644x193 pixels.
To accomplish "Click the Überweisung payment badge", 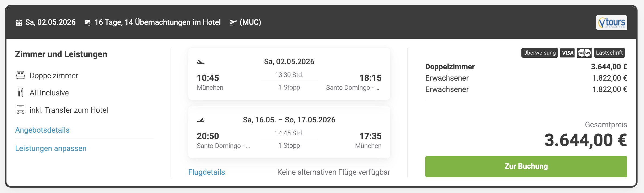I will [x=539, y=53].
